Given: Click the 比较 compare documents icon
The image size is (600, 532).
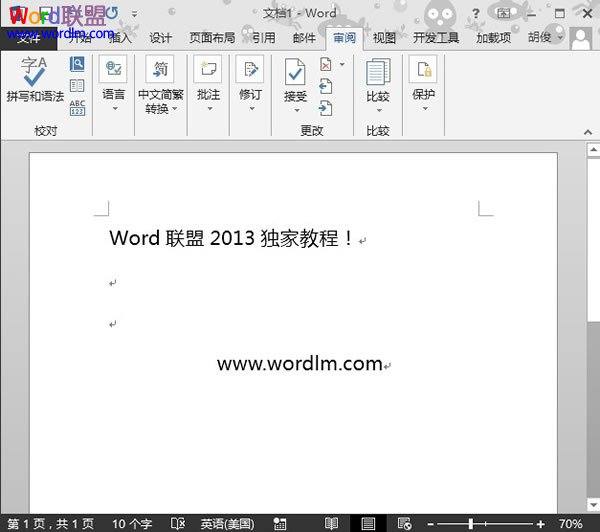Looking at the screenshot, I should 378,72.
